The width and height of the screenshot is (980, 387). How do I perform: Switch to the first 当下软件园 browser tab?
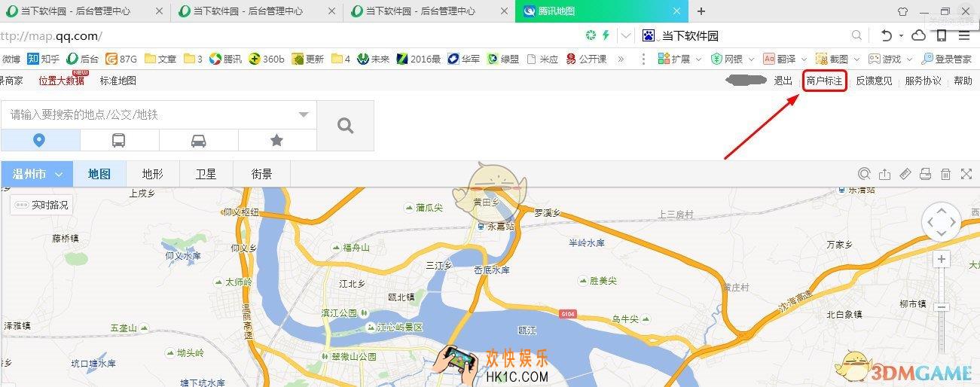pos(85,11)
